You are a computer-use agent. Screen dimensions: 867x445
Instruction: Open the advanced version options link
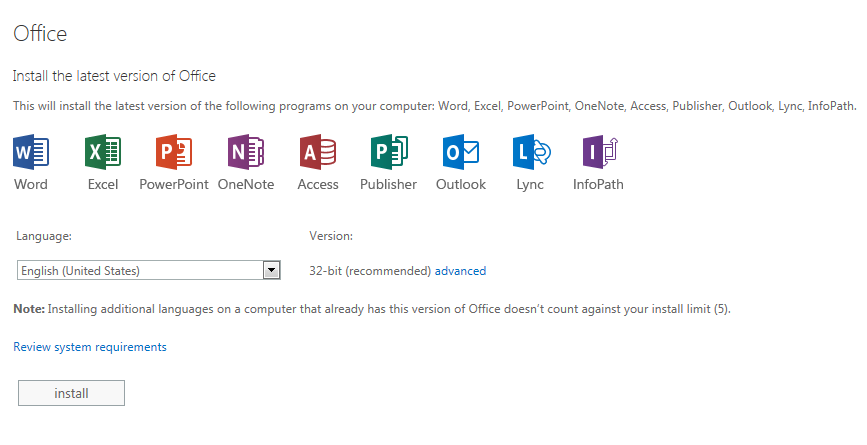coord(460,271)
